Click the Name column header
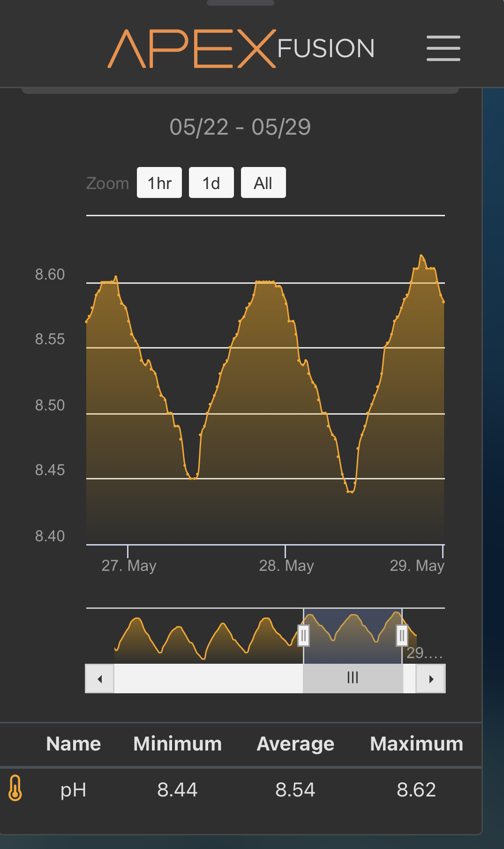The image size is (504, 849). point(74,744)
